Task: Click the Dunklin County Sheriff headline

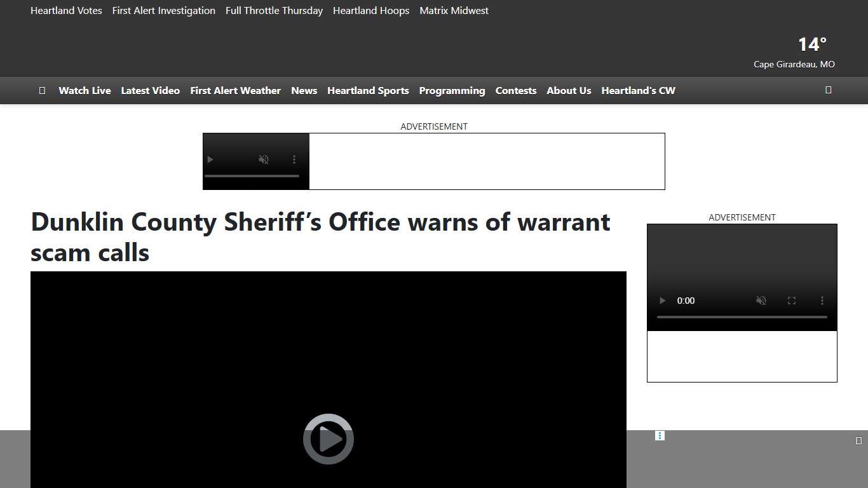Action: coord(320,236)
